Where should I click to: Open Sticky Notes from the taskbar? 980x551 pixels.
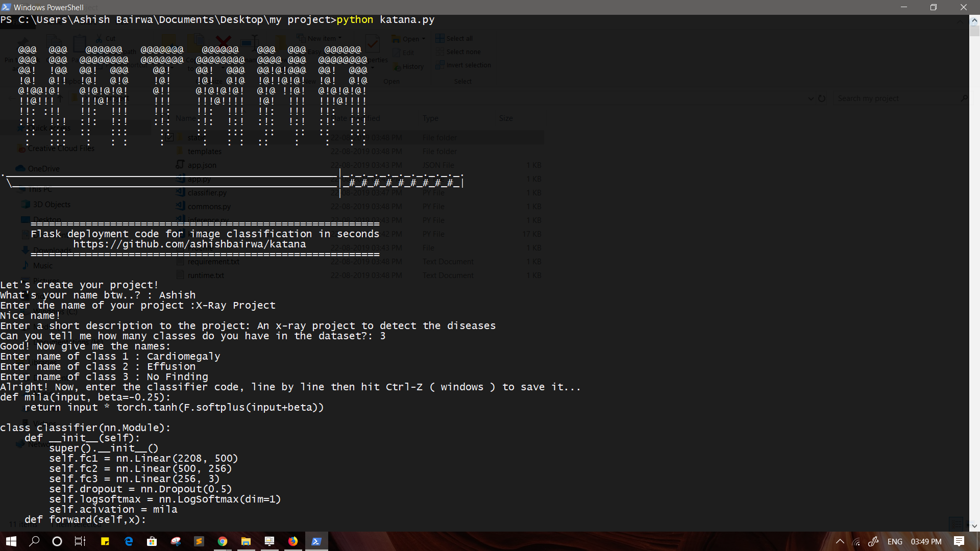point(105,541)
